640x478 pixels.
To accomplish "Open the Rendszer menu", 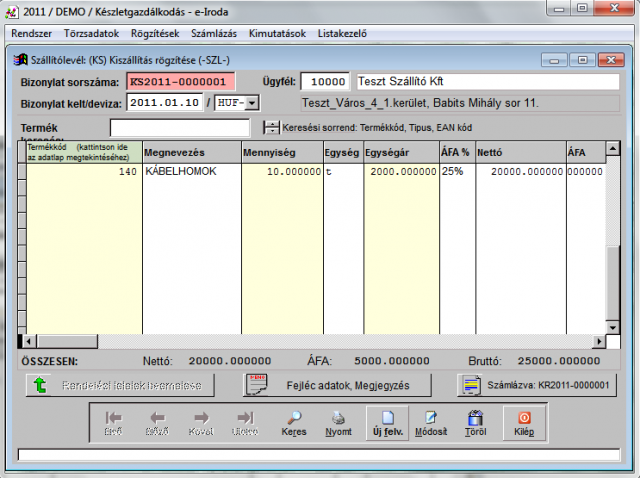I will point(30,33).
